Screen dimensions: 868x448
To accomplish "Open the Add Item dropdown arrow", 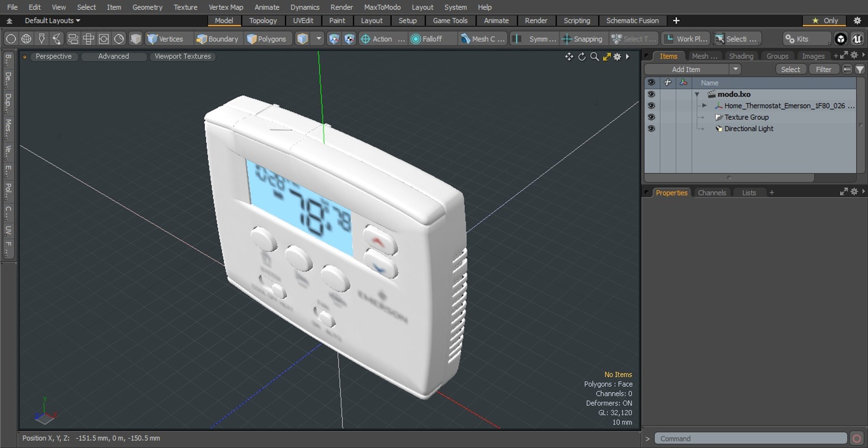I will (x=736, y=69).
